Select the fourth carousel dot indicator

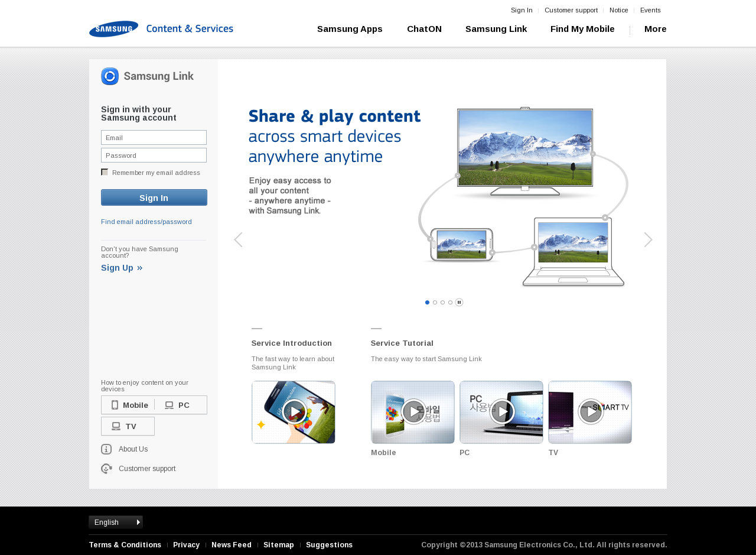click(451, 303)
